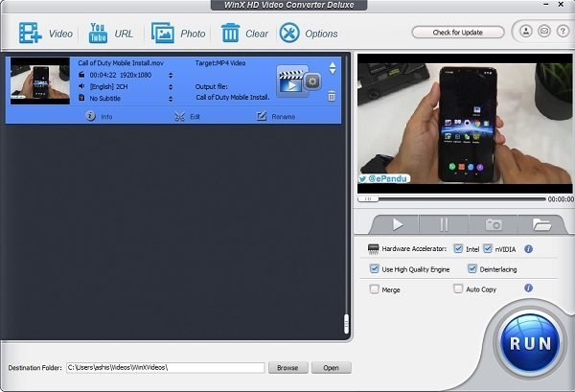Browse for a destination folder

pos(287,367)
